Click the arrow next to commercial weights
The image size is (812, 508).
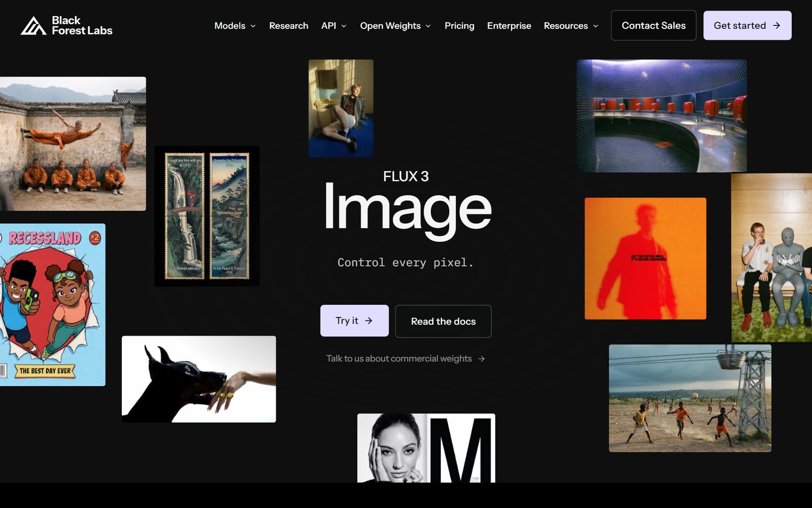[x=482, y=359]
